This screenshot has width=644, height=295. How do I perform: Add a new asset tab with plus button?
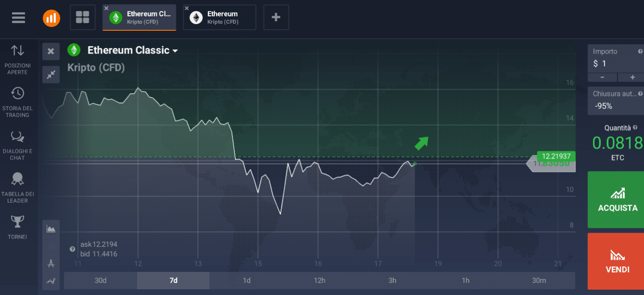coord(276,18)
